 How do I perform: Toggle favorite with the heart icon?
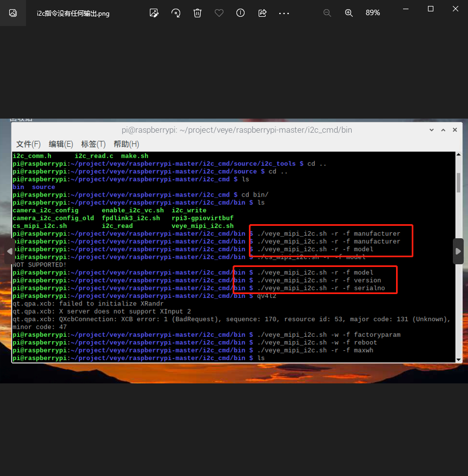(219, 13)
